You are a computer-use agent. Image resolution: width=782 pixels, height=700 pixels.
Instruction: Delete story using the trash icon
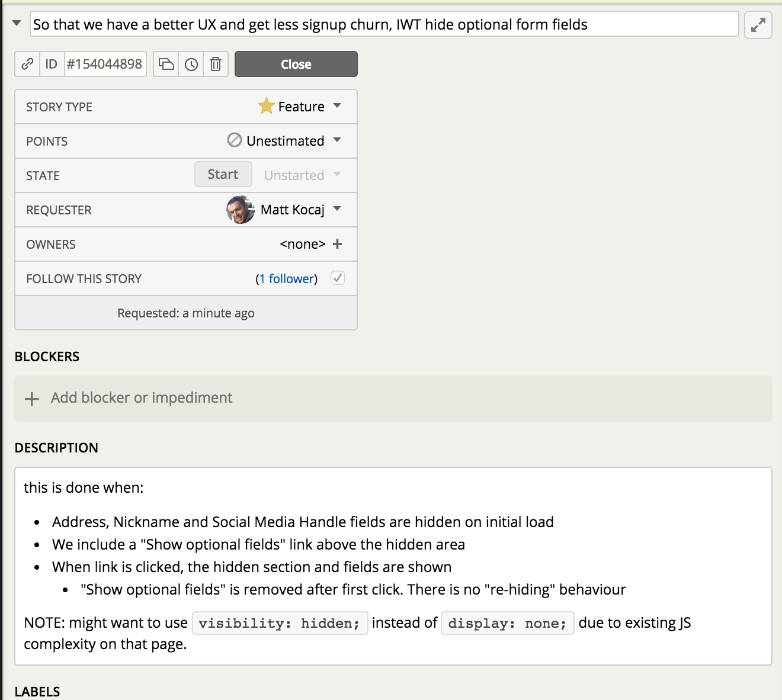[216, 64]
